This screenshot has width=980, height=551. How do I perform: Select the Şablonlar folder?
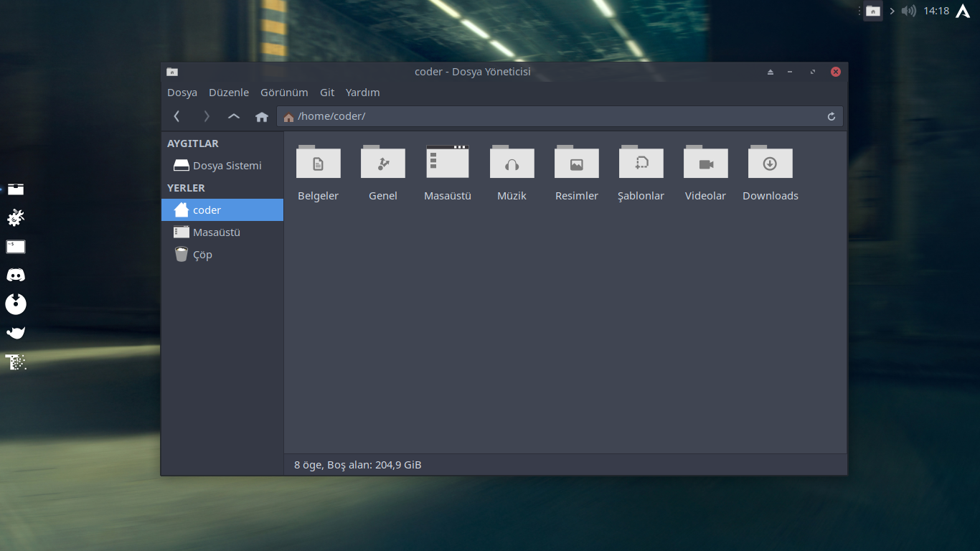point(641,164)
